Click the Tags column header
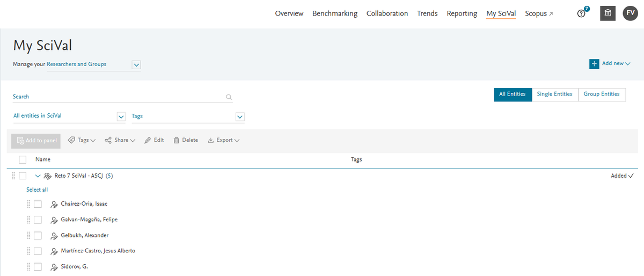The height and width of the screenshot is (276, 644). pyautogui.click(x=356, y=159)
